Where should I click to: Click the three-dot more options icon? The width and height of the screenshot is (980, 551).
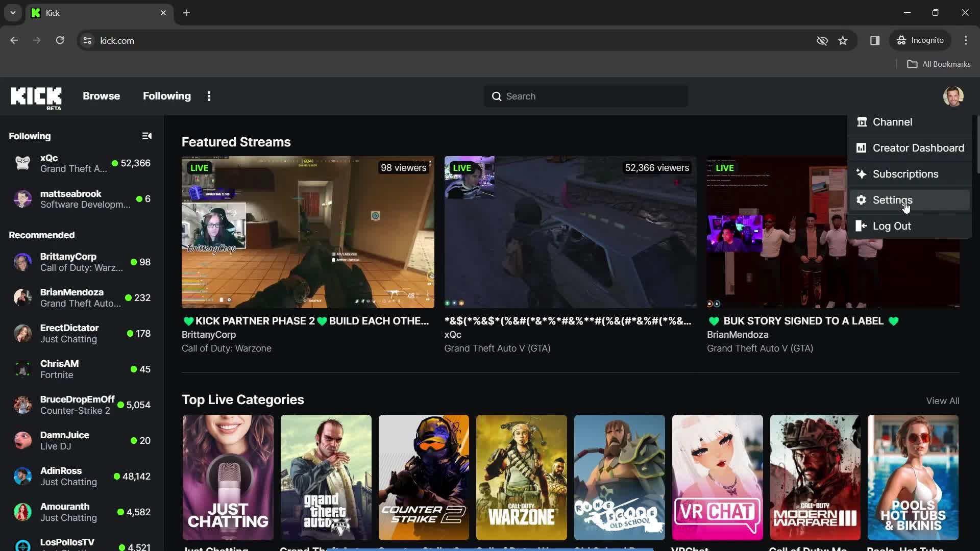[x=209, y=95]
